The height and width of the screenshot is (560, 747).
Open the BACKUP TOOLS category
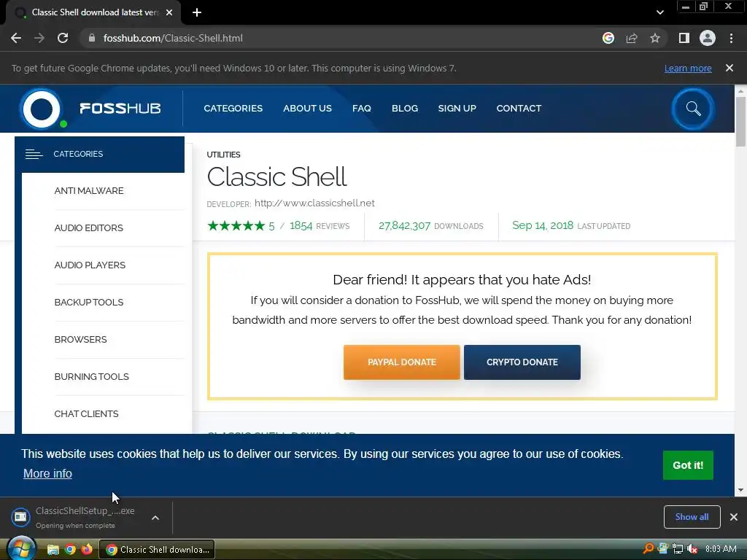(88, 303)
